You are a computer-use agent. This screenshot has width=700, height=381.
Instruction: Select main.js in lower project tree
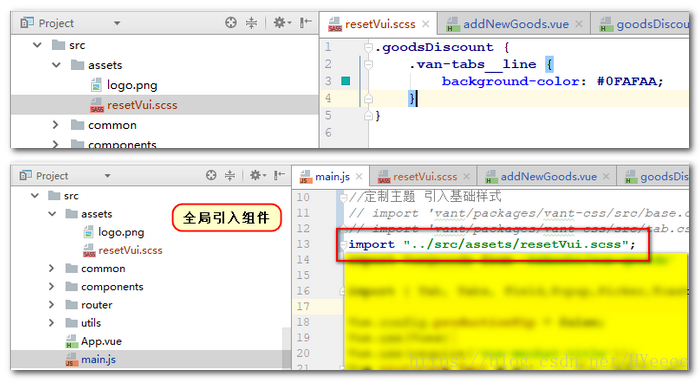(x=98, y=359)
